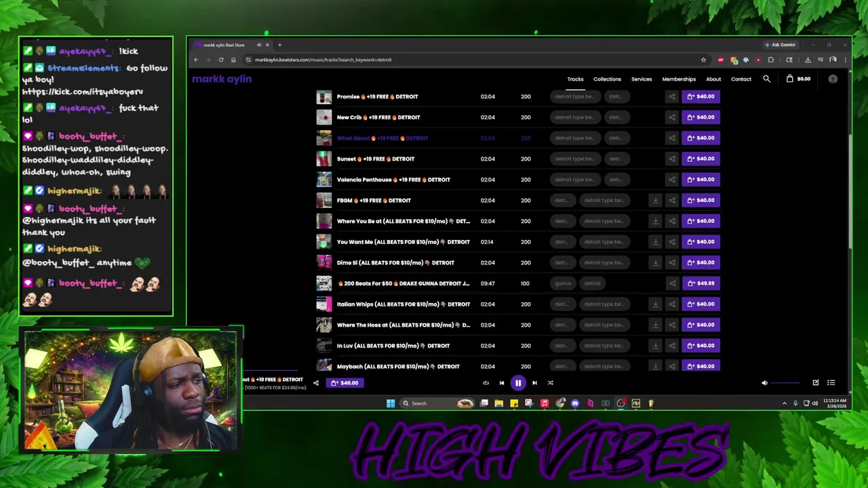
Task: Open the player queue list icon
Action: coord(831,383)
